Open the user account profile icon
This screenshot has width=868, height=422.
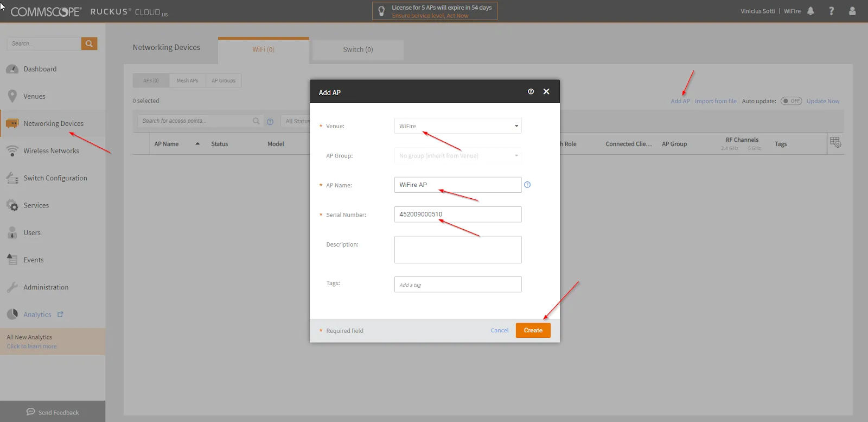(x=852, y=11)
